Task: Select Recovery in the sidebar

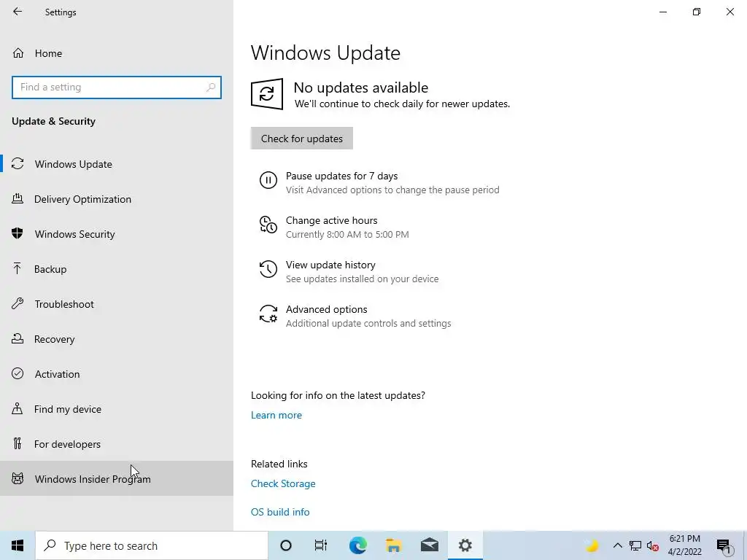Action: [x=117, y=339]
